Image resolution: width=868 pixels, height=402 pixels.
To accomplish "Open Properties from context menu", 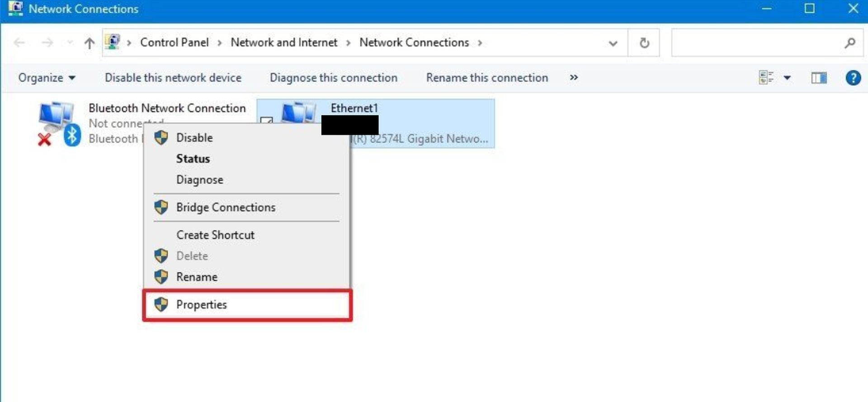I will pos(247,305).
